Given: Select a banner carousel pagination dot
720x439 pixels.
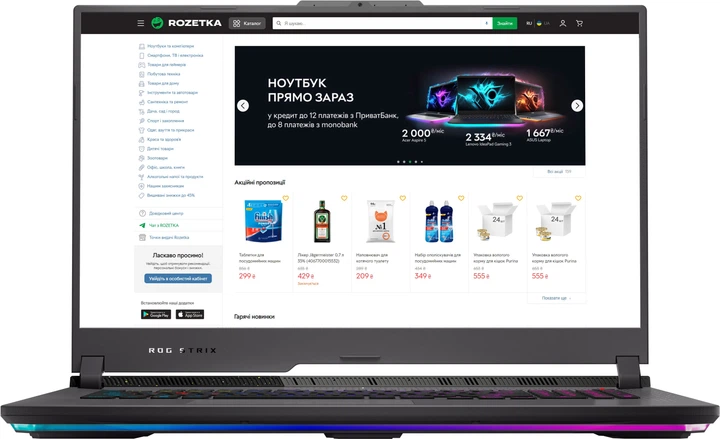Looking at the screenshot, I should click(x=404, y=161).
